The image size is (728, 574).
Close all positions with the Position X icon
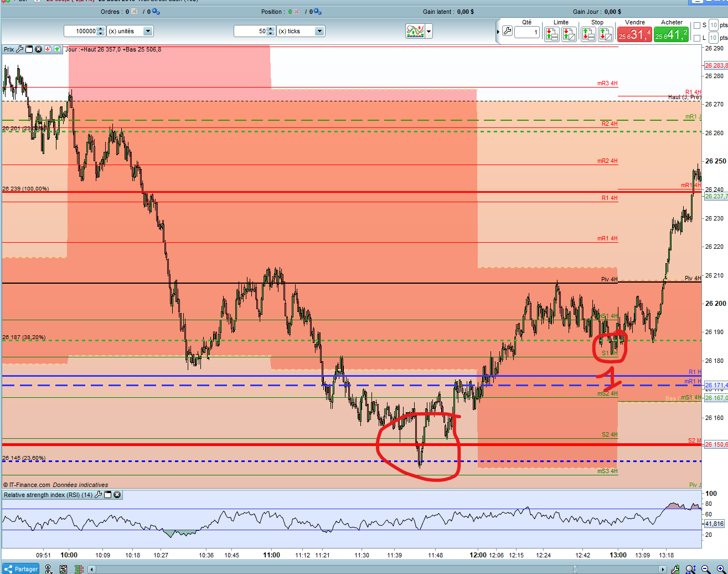pyautogui.click(x=297, y=12)
